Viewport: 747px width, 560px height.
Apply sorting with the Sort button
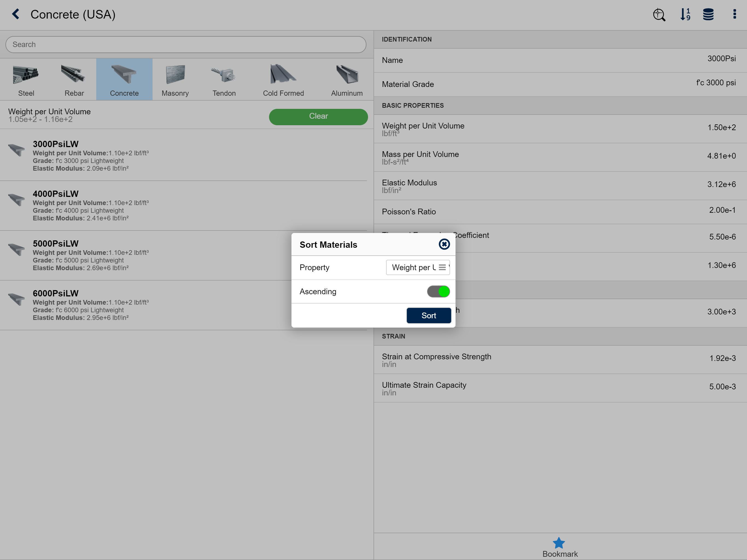pos(428,316)
